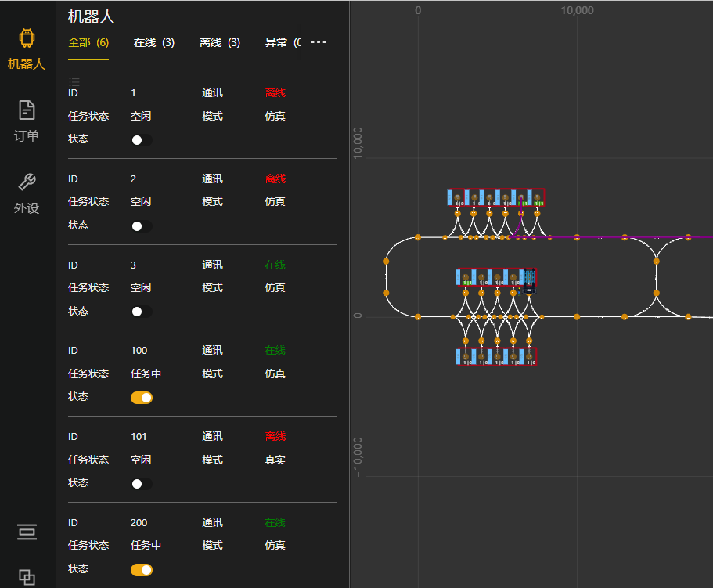Disable status switch for robot ID 200
Screen dimensions: 713x588
tap(142, 570)
